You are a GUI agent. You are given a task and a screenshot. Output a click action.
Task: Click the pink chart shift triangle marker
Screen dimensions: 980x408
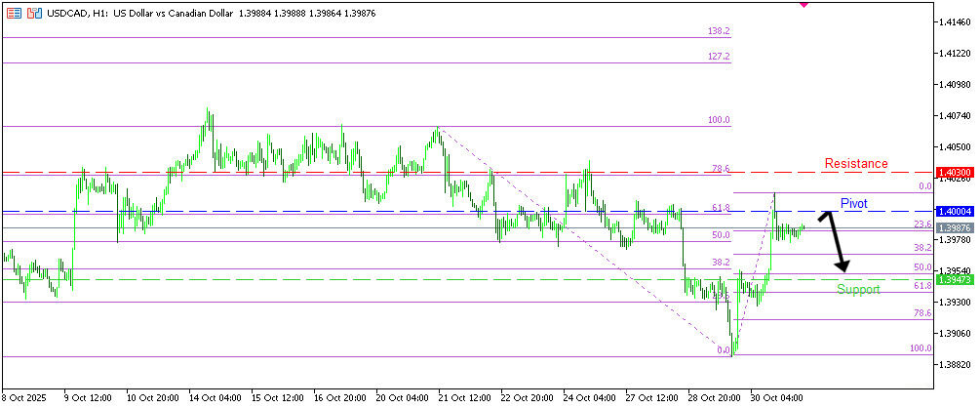tap(804, 4)
